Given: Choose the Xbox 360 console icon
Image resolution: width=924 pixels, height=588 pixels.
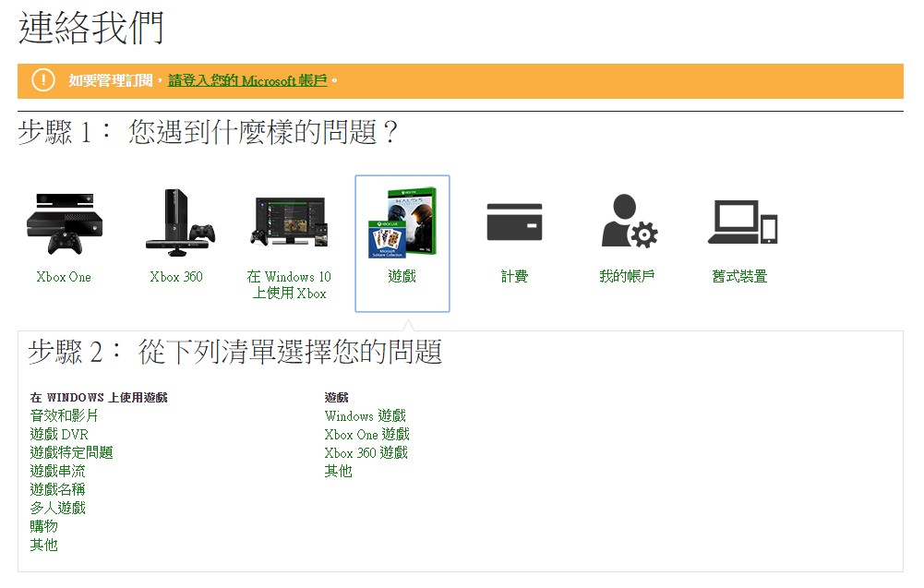Looking at the screenshot, I should pyautogui.click(x=176, y=222).
